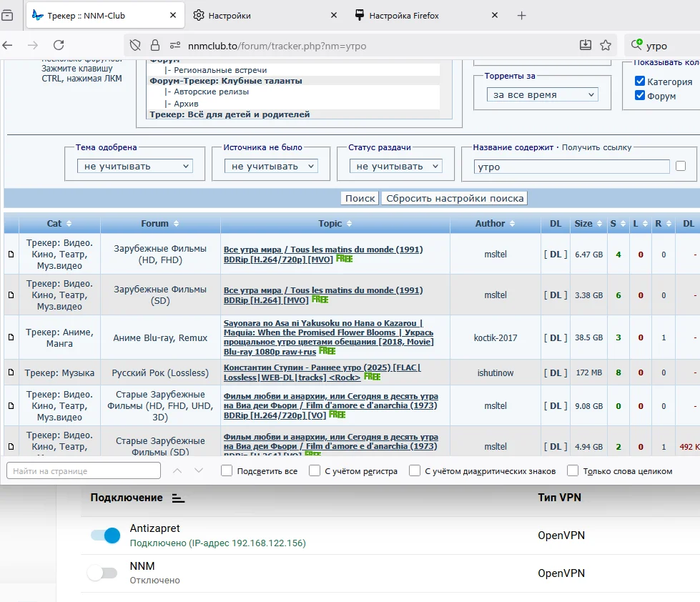The height and width of the screenshot is (602, 700).
Task: Disable the Antizapret VPN connection toggle
Action: (x=105, y=536)
